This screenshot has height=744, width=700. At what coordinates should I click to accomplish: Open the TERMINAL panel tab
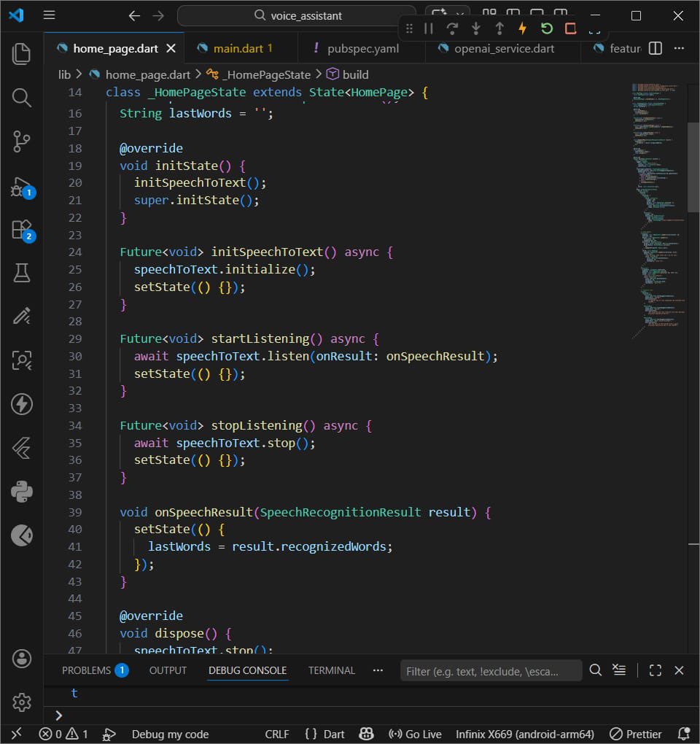pos(332,670)
